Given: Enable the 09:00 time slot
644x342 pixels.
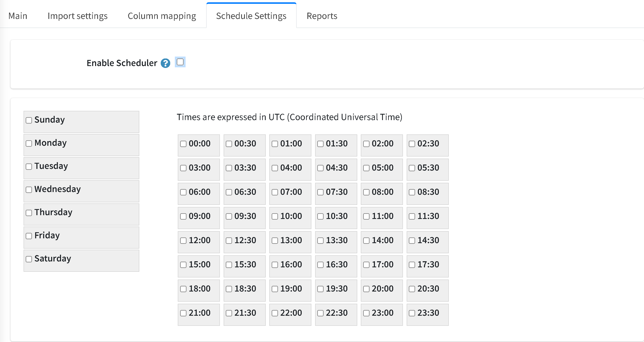Looking at the screenshot, I should point(183,216).
